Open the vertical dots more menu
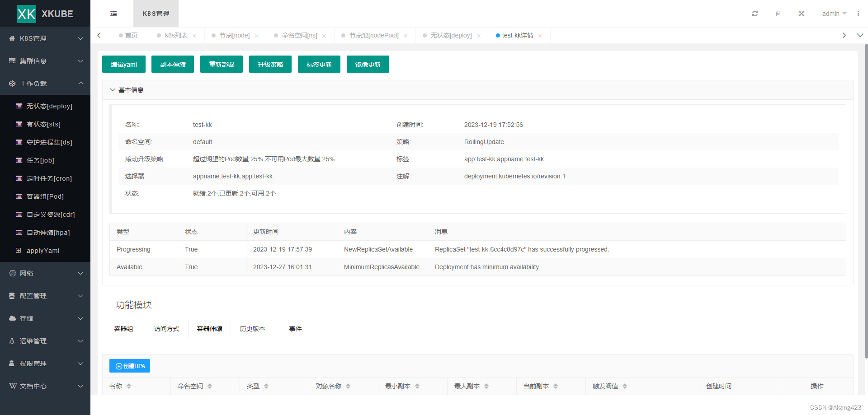 pyautogui.click(x=858, y=14)
